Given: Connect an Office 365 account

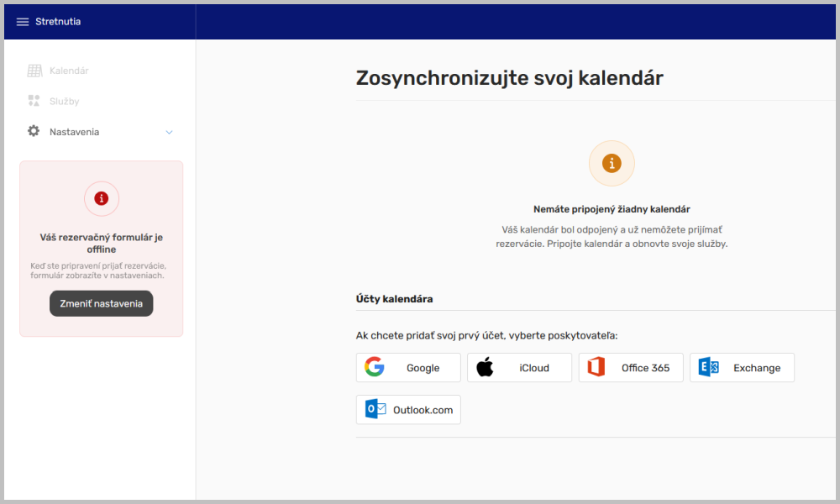Looking at the screenshot, I should click(x=631, y=367).
